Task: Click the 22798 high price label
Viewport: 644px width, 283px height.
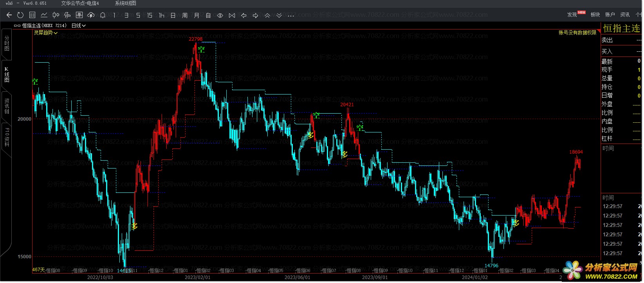Action: coord(196,39)
